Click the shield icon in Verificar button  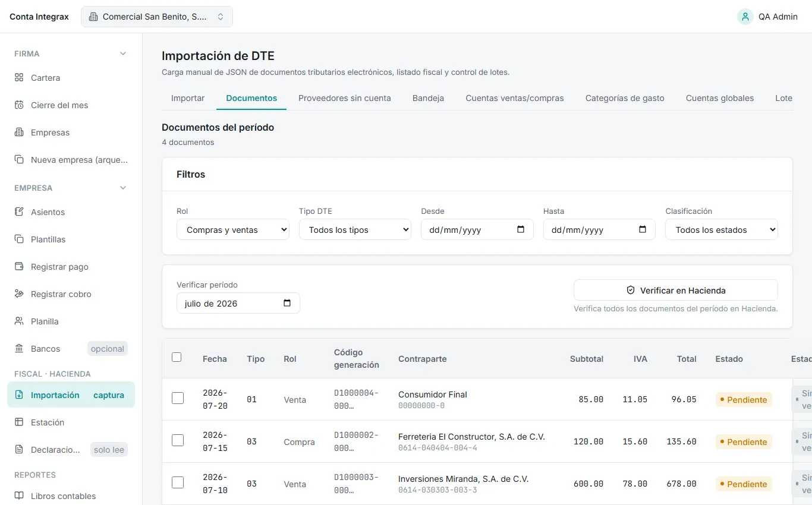click(x=631, y=291)
